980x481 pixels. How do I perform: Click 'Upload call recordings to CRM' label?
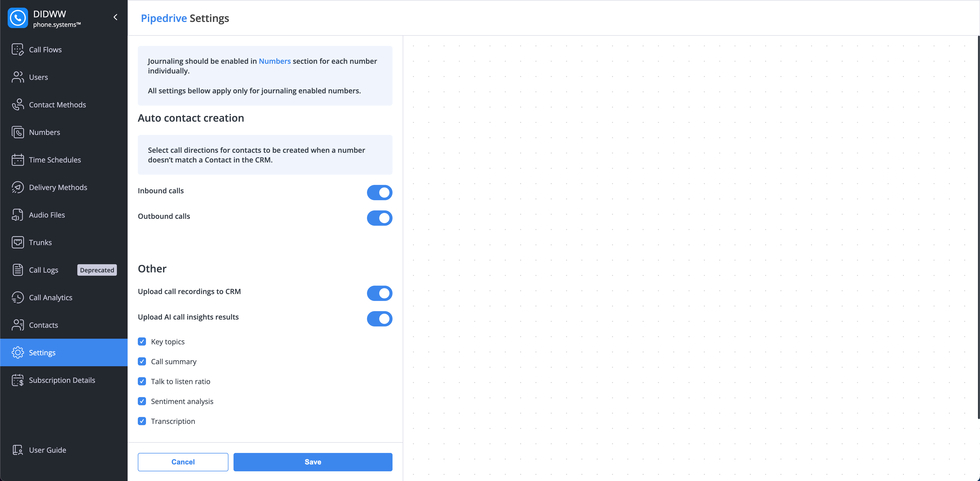(x=189, y=292)
